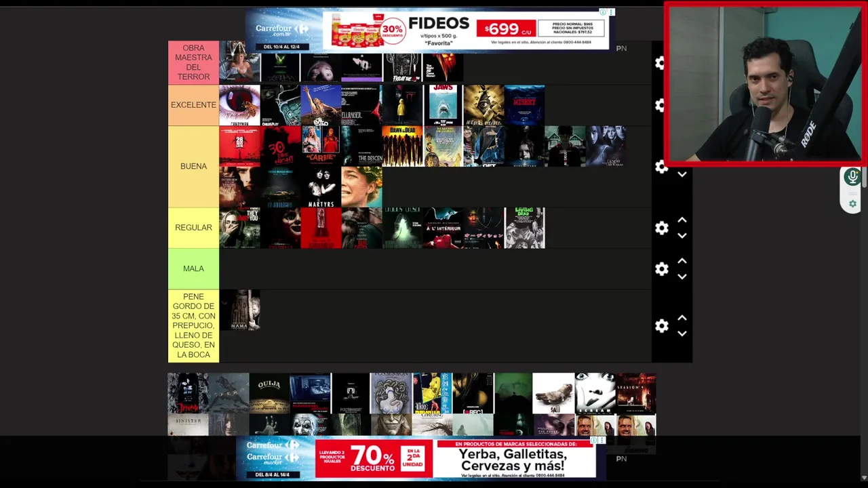Viewport: 868px width, 488px height.
Task: Select the Carrie poster
Action: coord(321,146)
